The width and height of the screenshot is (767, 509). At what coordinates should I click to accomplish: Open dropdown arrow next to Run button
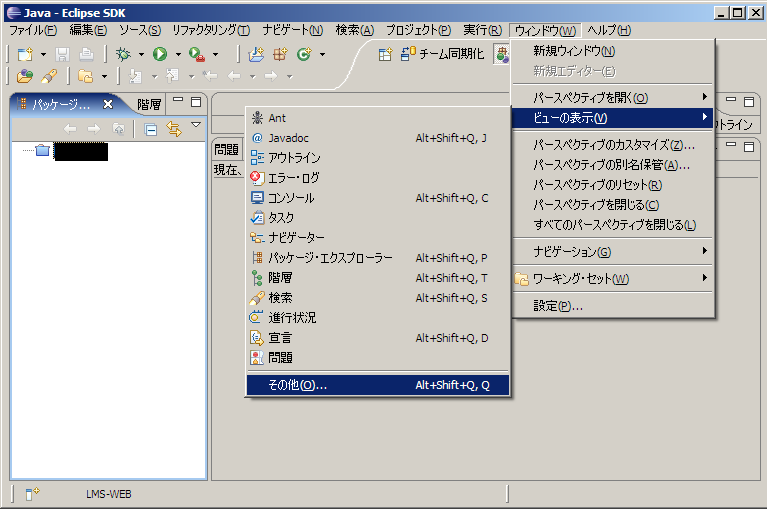178,54
